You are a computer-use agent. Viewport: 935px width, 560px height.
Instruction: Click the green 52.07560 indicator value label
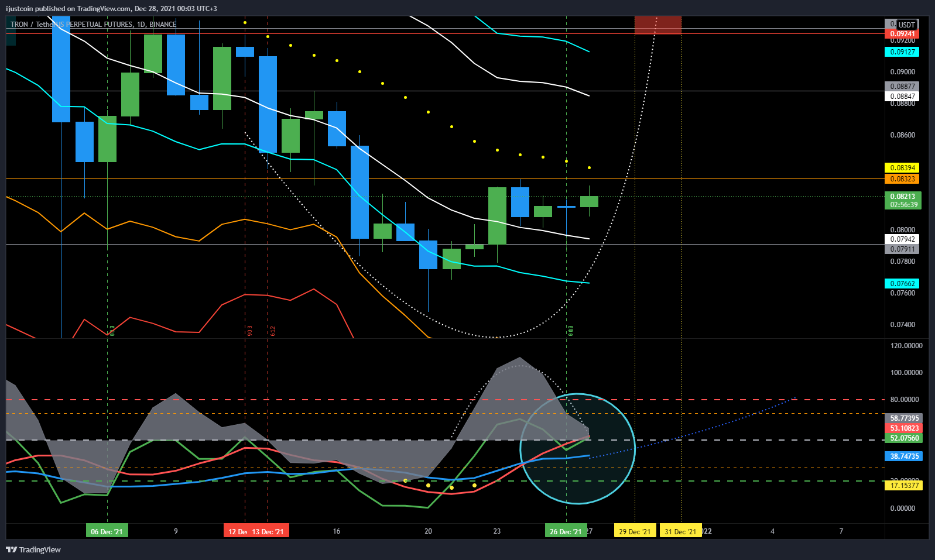click(905, 438)
